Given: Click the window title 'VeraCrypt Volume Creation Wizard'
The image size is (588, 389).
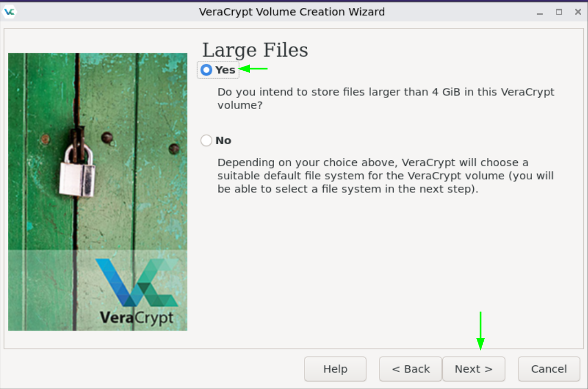Looking at the screenshot, I should point(292,12).
